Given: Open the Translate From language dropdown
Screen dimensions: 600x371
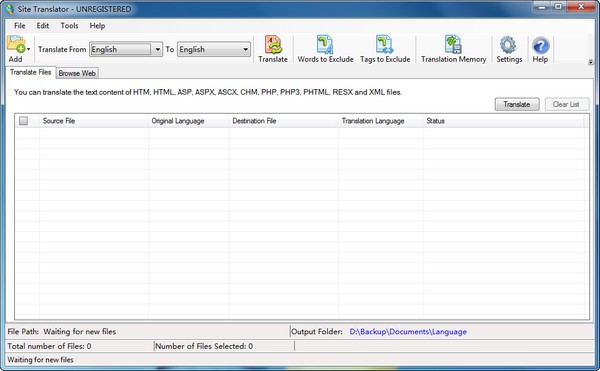Looking at the screenshot, I should coord(126,49).
